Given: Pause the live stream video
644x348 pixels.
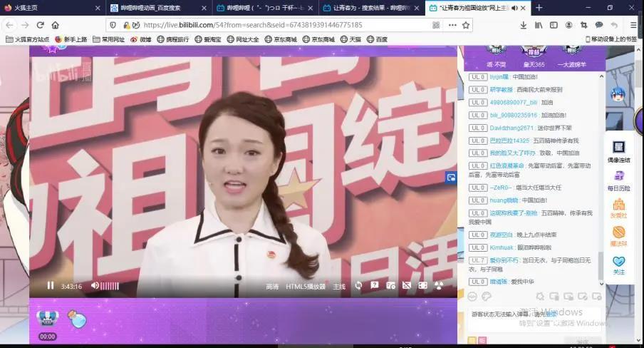Looking at the screenshot, I should pyautogui.click(x=51, y=286).
